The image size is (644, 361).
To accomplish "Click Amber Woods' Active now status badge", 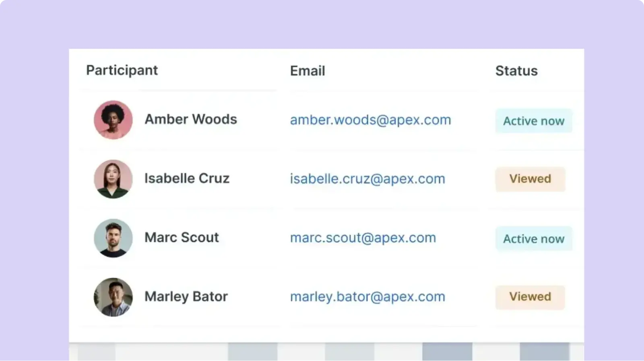I will pos(534,121).
